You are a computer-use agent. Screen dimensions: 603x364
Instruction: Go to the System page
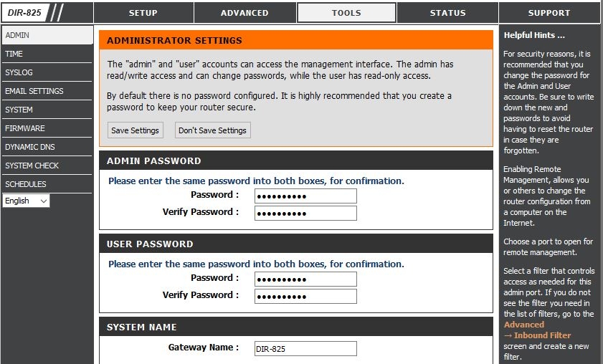tap(19, 110)
